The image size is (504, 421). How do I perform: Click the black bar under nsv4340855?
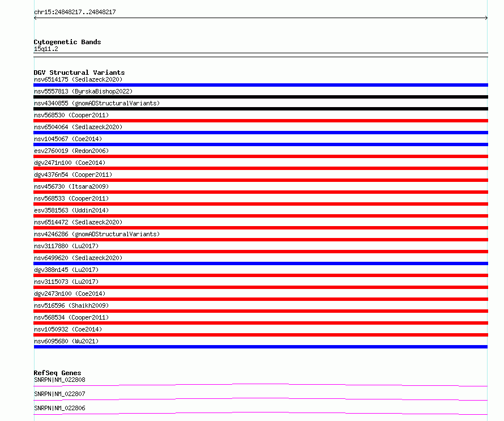click(260, 109)
